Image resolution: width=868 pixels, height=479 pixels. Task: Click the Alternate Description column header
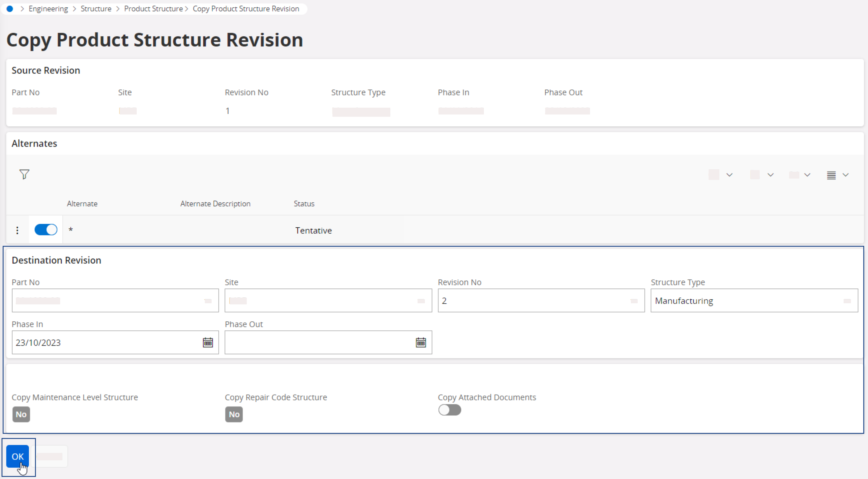tap(215, 204)
